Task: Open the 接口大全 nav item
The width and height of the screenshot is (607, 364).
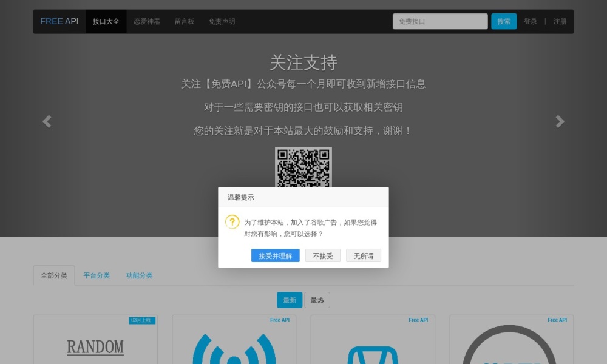Action: pos(106,22)
